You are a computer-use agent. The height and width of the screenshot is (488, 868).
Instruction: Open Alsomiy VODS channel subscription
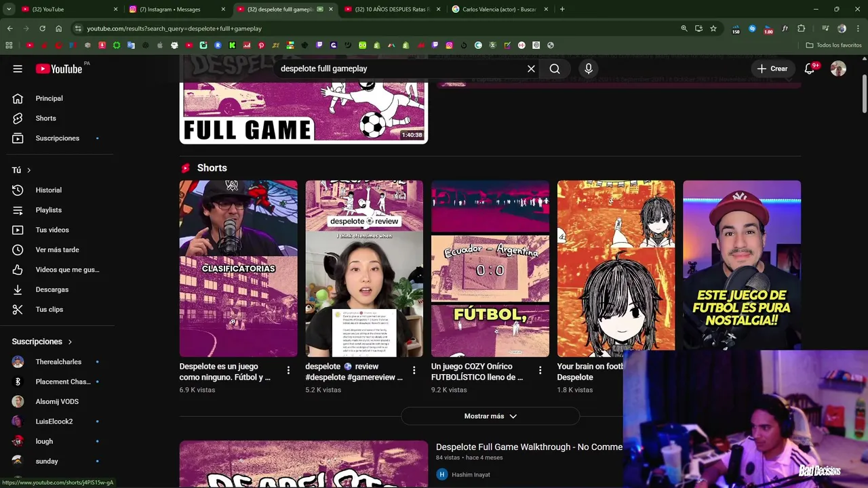58,402
